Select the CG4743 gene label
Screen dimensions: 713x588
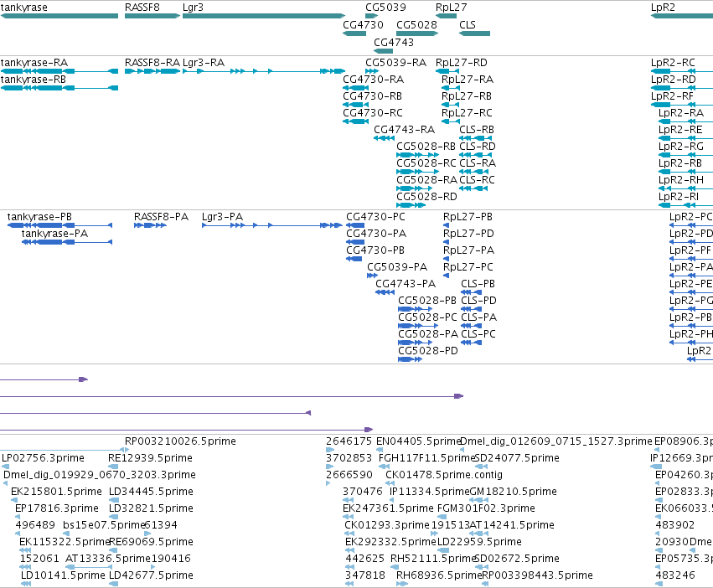pos(394,43)
